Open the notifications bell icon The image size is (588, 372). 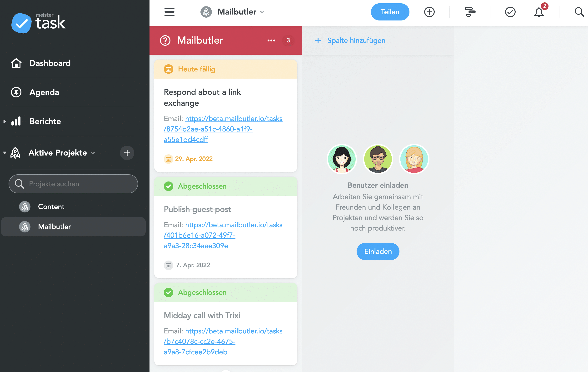point(538,12)
